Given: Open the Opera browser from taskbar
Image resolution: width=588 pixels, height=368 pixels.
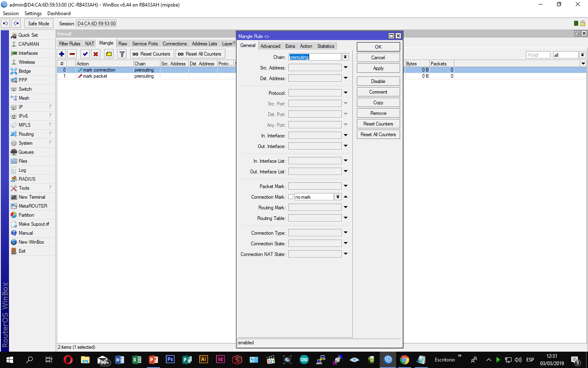Looking at the screenshot, I should coord(68,360).
